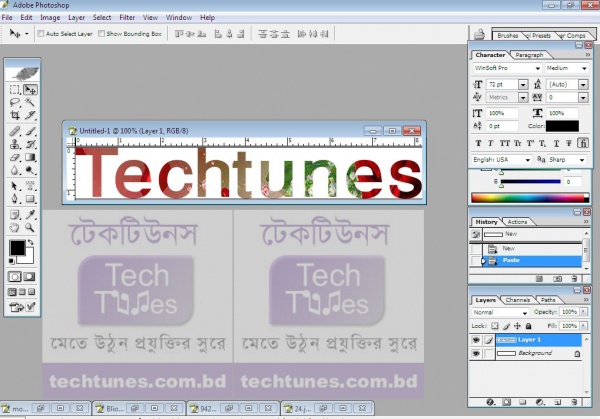
Task: Select the Dodge tool
Action: coord(30,170)
